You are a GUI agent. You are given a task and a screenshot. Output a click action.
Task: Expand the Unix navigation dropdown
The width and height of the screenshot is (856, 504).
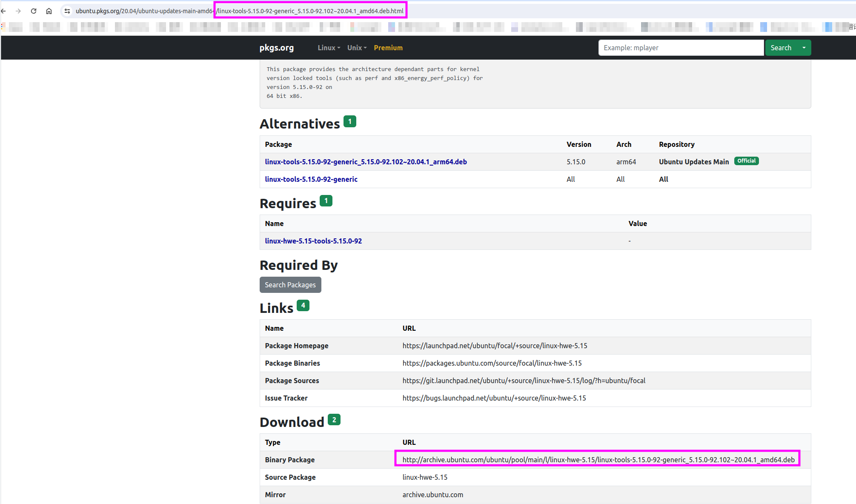tap(357, 48)
